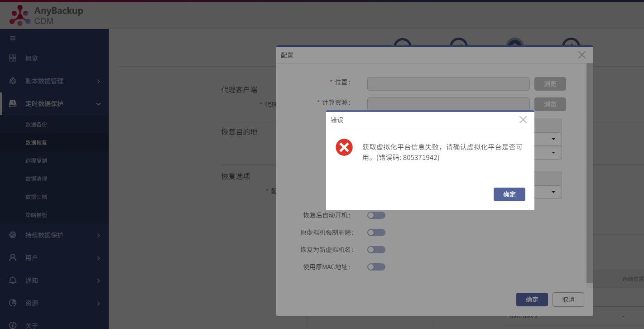644x329 pixels.
Task: Click the 错误 dialog title
Action: (x=337, y=120)
